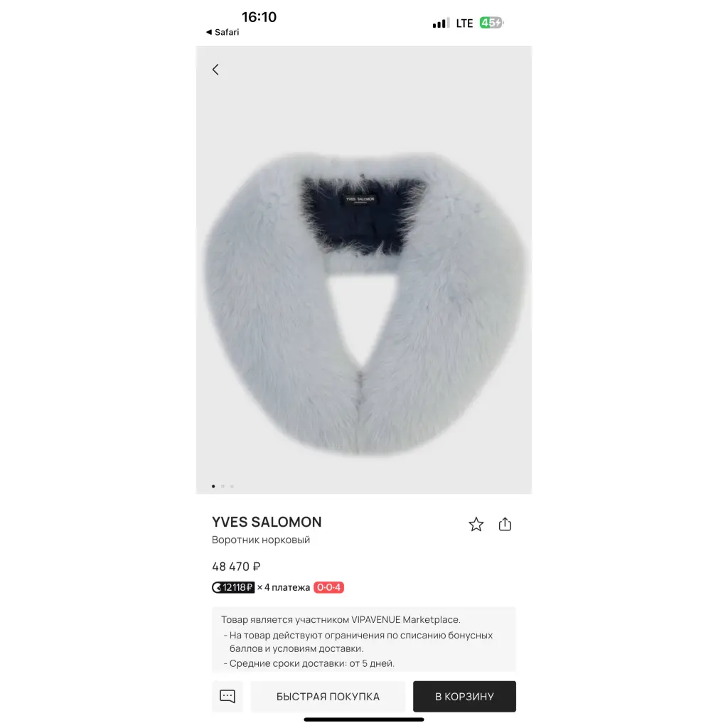Open the YVES SALOMON brand link
This screenshot has width=728, height=728.
pyautogui.click(x=267, y=522)
